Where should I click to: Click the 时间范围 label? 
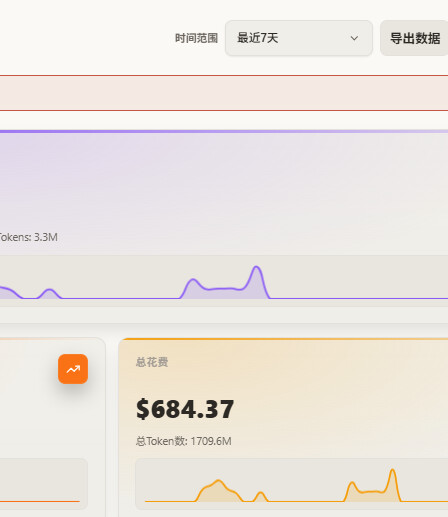(196, 38)
